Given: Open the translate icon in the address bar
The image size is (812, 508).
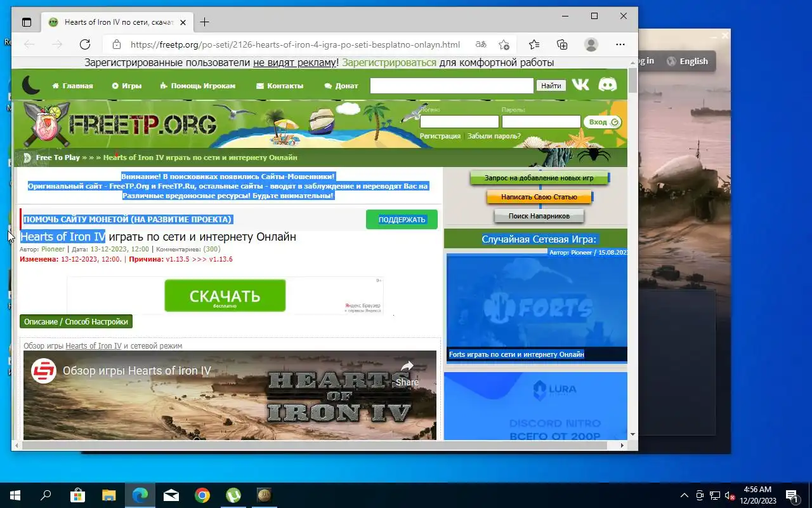Looking at the screenshot, I should pos(481,44).
